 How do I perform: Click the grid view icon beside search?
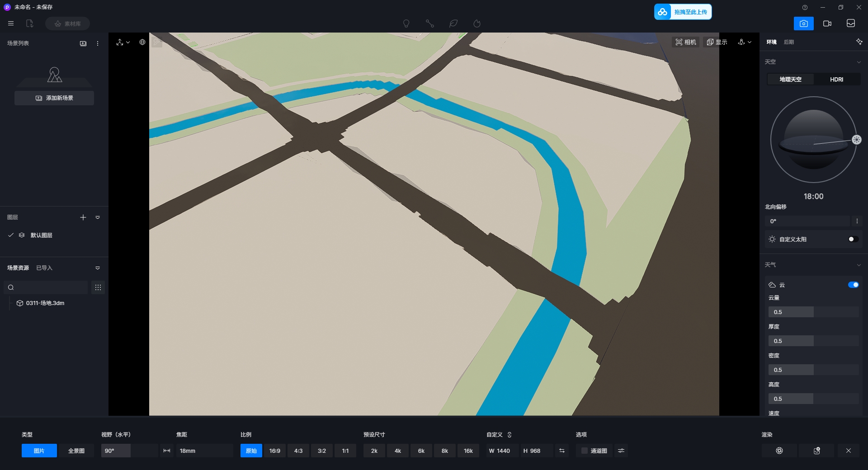(98, 287)
